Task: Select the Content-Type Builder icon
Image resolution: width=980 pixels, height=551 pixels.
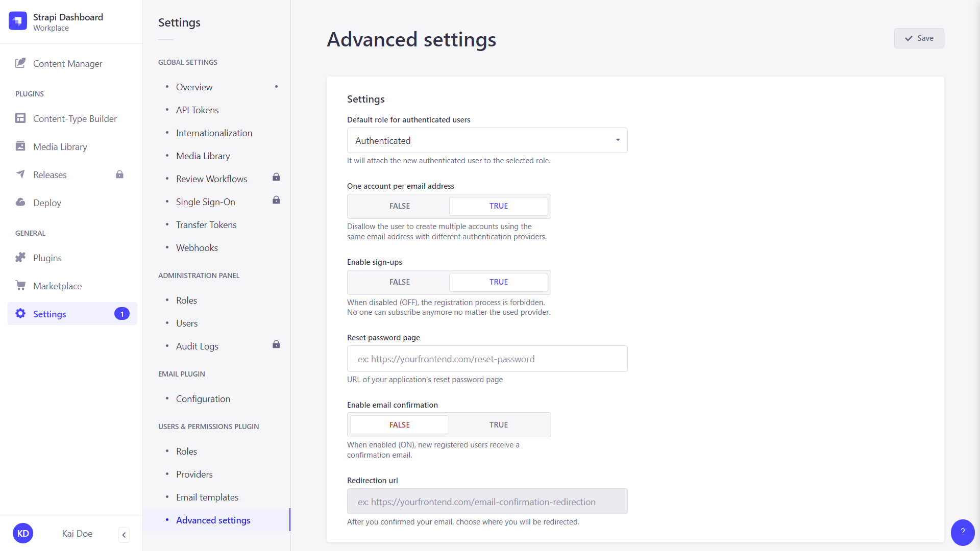Action: click(20, 118)
